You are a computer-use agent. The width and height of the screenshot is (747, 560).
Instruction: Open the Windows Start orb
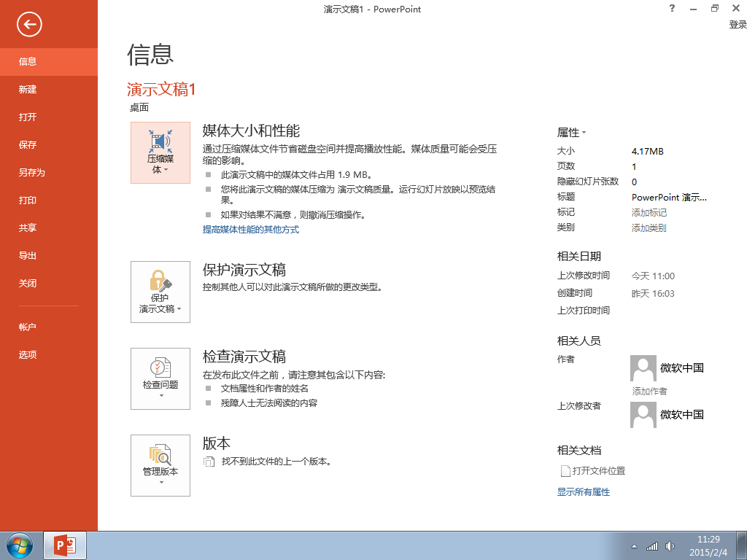coord(20,545)
